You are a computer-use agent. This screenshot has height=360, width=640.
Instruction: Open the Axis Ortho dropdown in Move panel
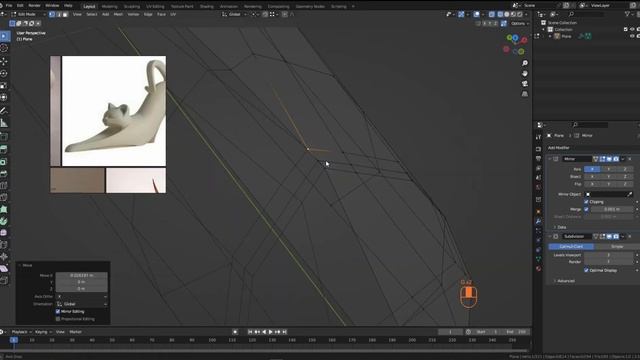point(82,297)
